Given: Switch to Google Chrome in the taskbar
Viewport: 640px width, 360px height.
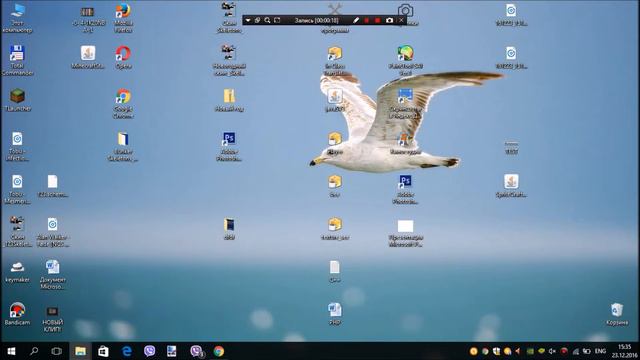Looking at the screenshot, I should [x=219, y=351].
